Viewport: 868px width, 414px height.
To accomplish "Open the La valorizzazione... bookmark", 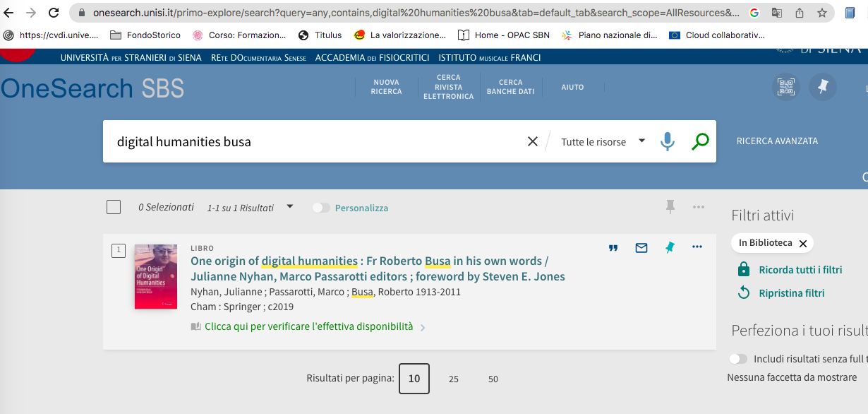I will (400, 35).
